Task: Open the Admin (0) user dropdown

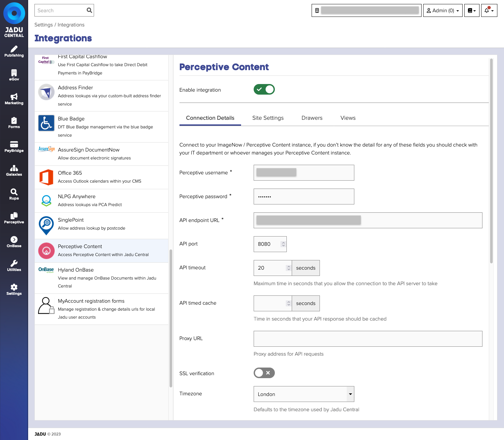Action: coord(442,10)
